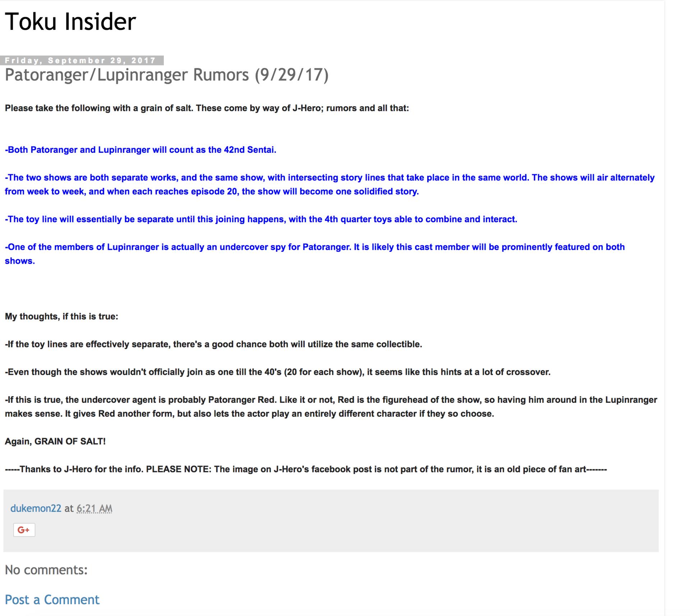Click the line about lots of crossover

pos(277,372)
